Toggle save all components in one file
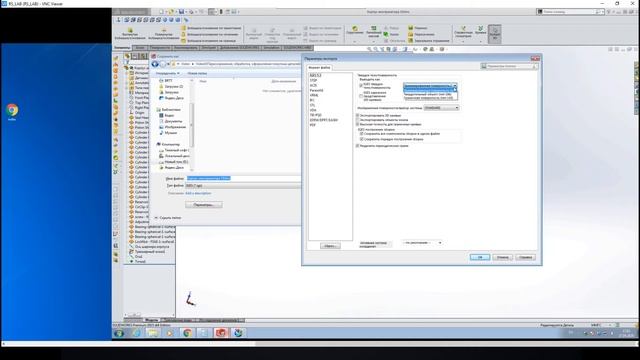This screenshot has width=640, height=360. tap(362, 133)
